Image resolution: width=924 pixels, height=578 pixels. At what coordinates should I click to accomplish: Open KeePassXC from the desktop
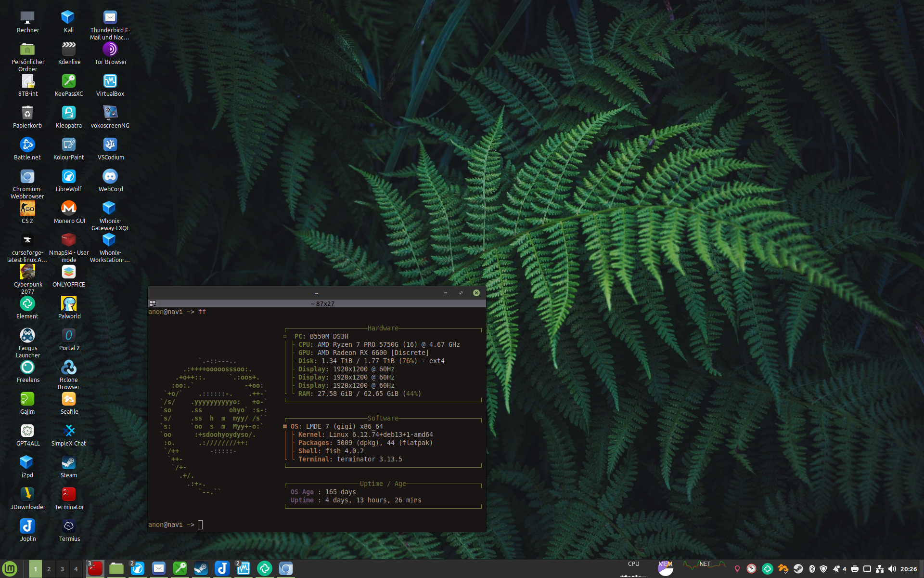pyautogui.click(x=68, y=81)
